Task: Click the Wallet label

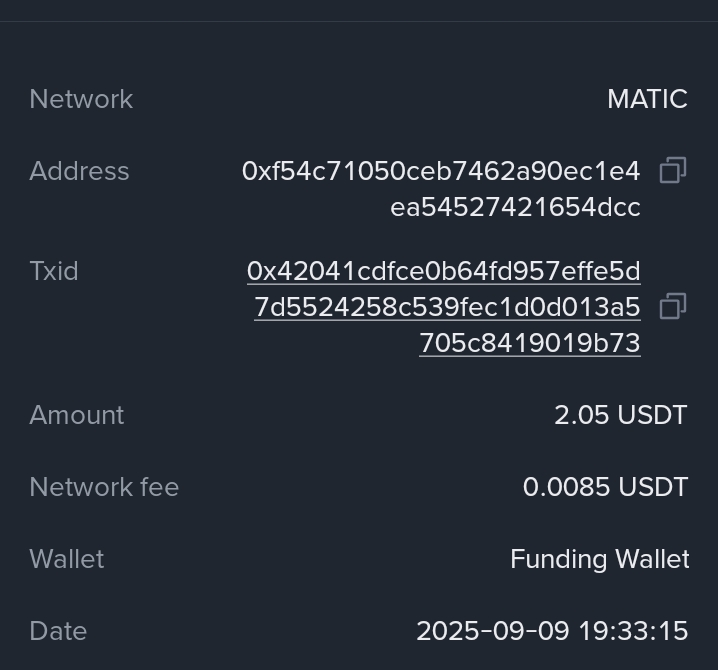Action: tap(67, 559)
